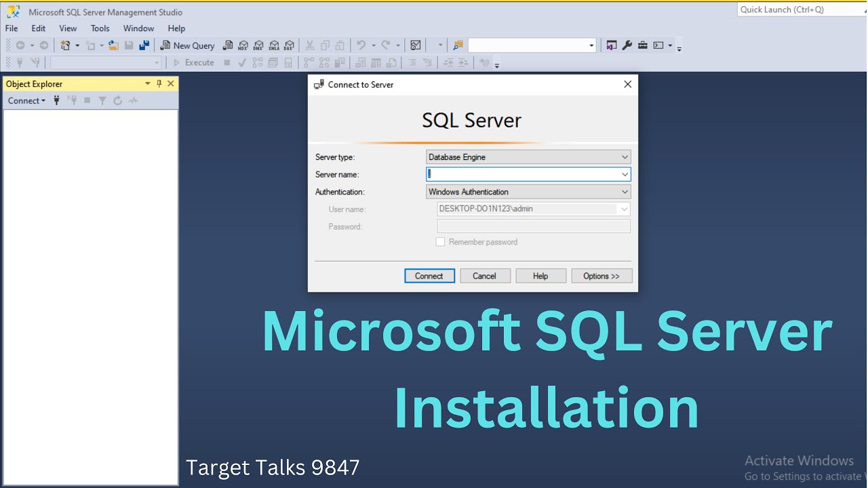Expand the Server name dropdown arrow
The image size is (868, 488).
(x=625, y=174)
